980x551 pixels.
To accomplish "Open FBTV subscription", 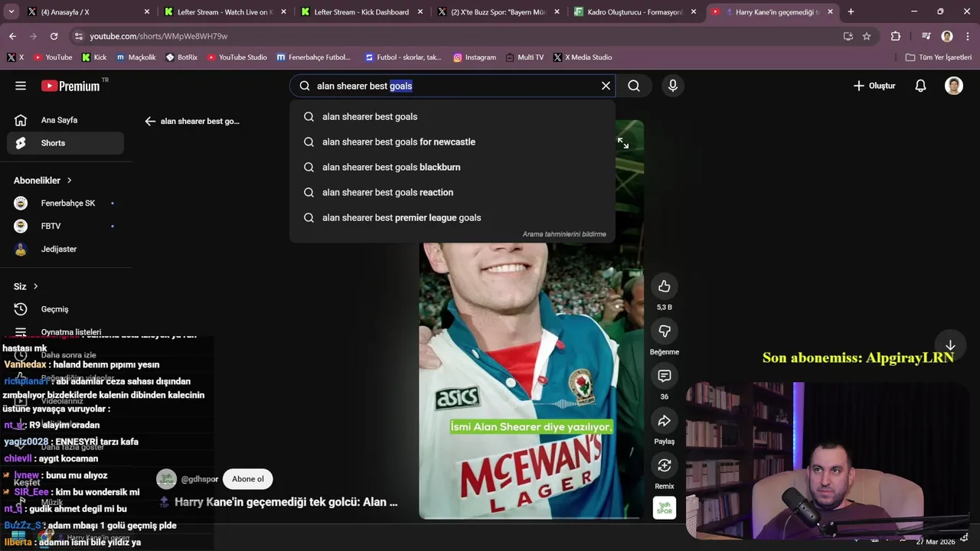I will pyautogui.click(x=65, y=227).
